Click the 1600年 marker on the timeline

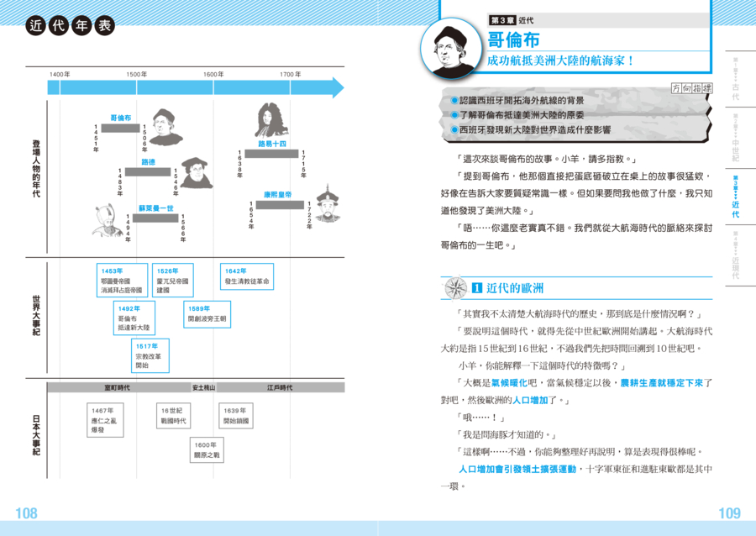(x=213, y=74)
